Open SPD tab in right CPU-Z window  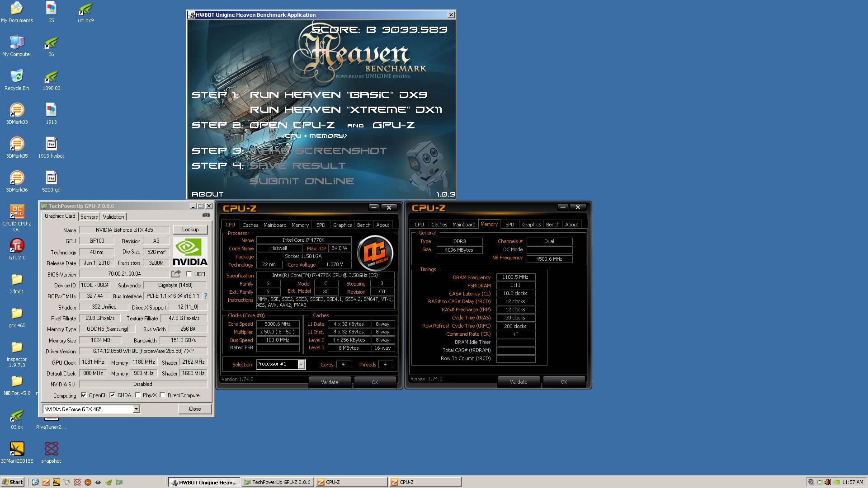point(509,225)
